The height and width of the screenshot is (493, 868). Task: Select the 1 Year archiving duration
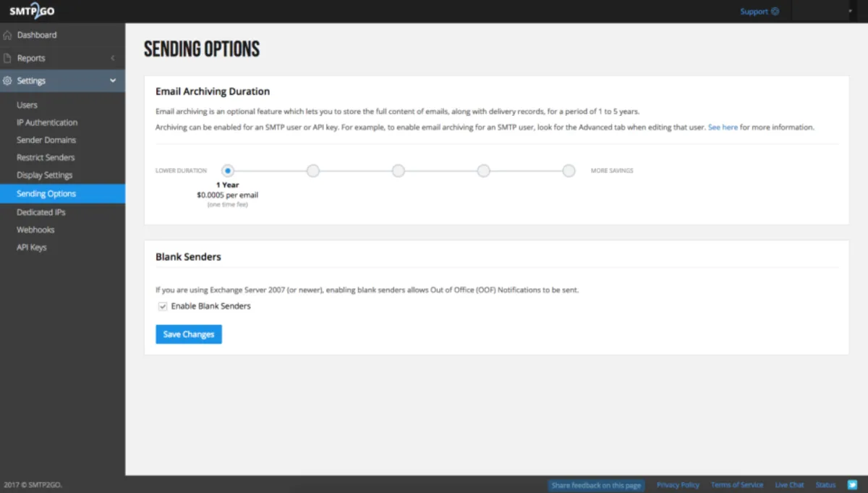tap(228, 171)
